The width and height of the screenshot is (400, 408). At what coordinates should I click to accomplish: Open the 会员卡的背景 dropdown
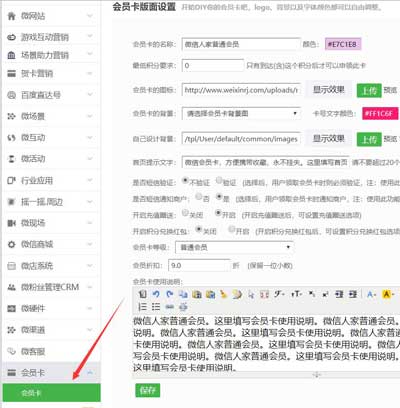click(x=241, y=114)
